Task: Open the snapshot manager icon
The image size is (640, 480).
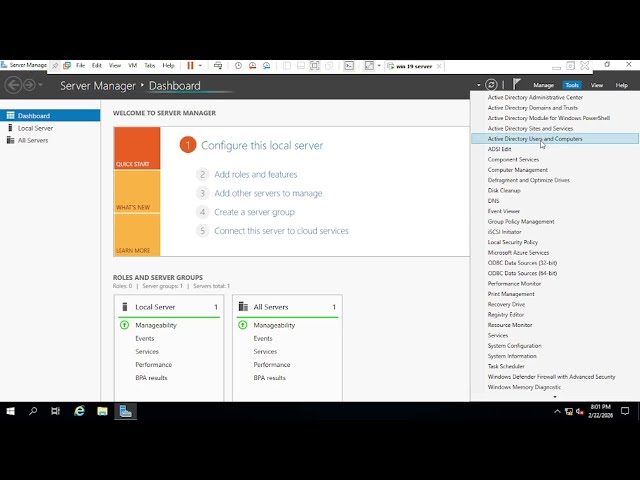Action: click(x=267, y=66)
